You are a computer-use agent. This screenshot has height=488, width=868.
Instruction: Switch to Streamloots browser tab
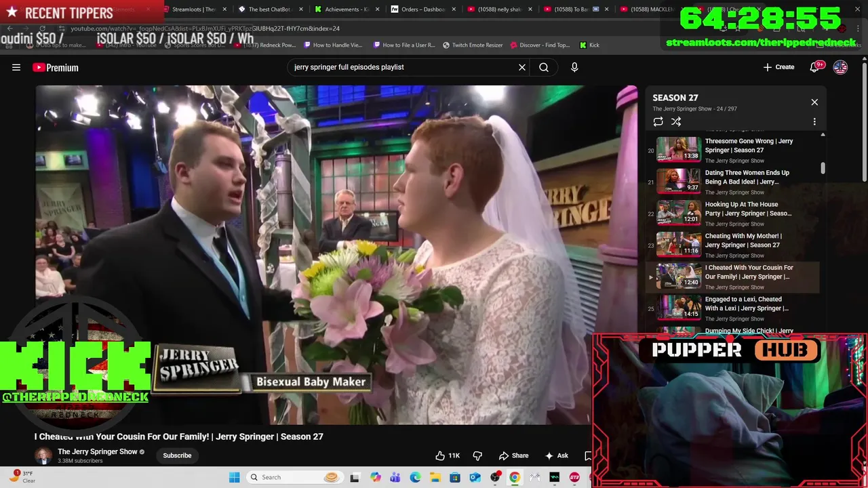(x=193, y=9)
